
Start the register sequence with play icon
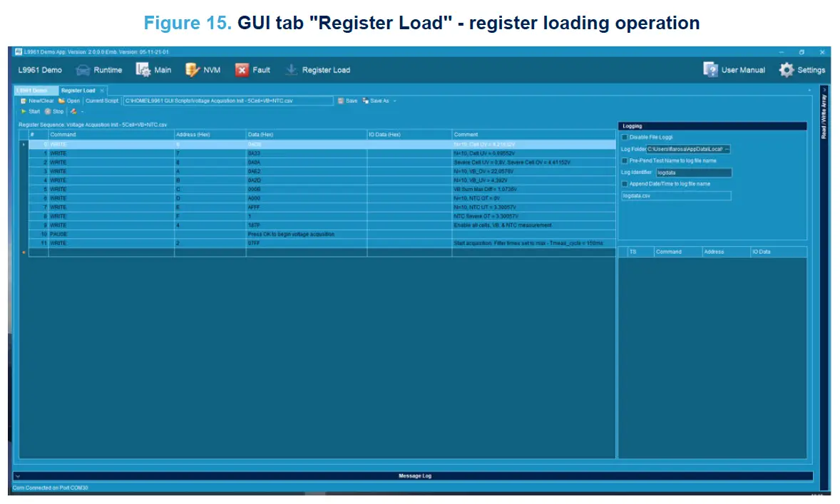(24, 111)
